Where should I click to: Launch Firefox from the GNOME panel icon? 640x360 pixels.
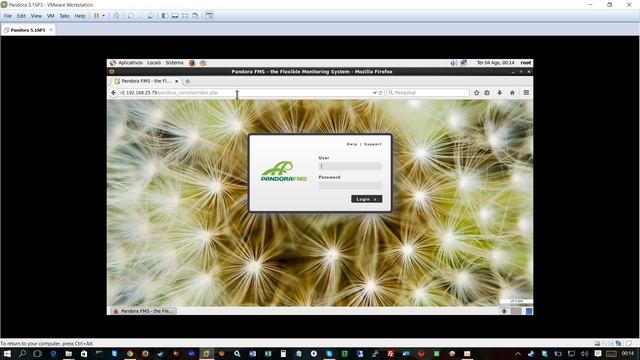point(192,63)
